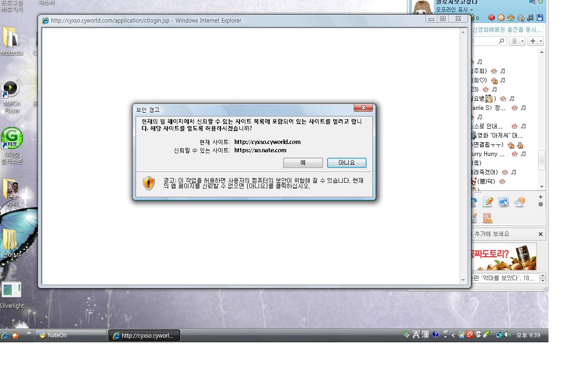Click house icon beside 려죽겠어) buddy
The width and height of the screenshot is (588, 368).
pos(505,172)
